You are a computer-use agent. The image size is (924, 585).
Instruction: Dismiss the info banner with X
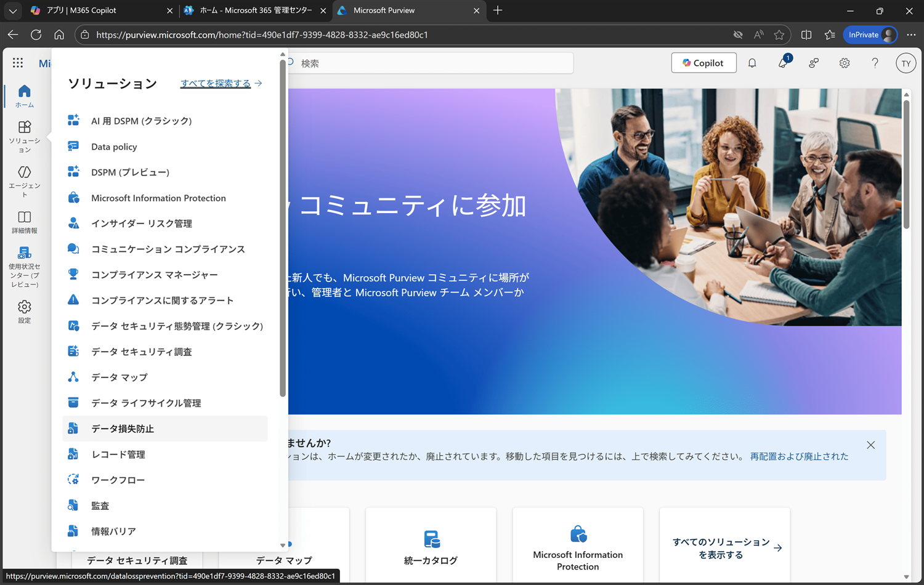point(870,445)
